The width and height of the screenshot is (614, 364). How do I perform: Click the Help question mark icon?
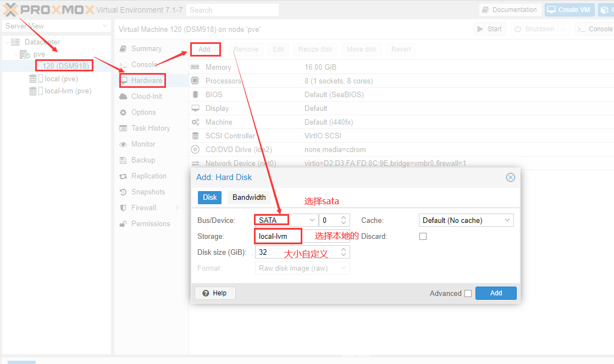click(206, 293)
